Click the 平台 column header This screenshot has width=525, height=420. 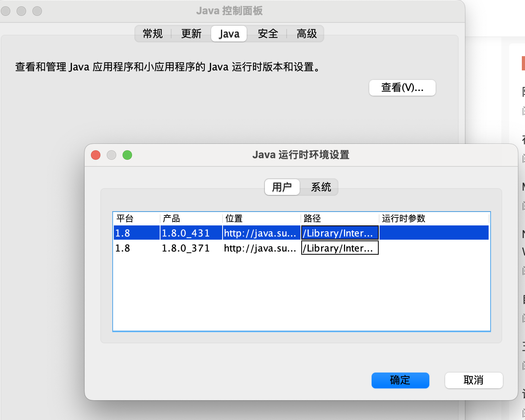coord(136,218)
